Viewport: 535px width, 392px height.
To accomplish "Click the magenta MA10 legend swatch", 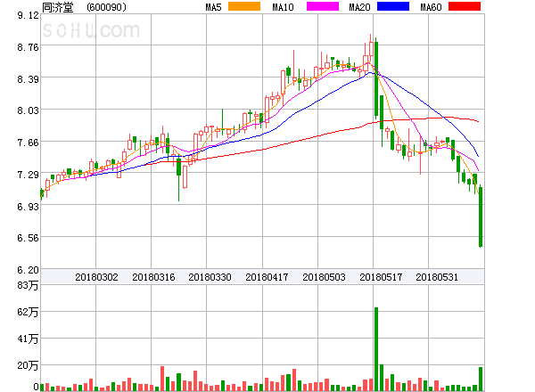I will [x=323, y=6].
